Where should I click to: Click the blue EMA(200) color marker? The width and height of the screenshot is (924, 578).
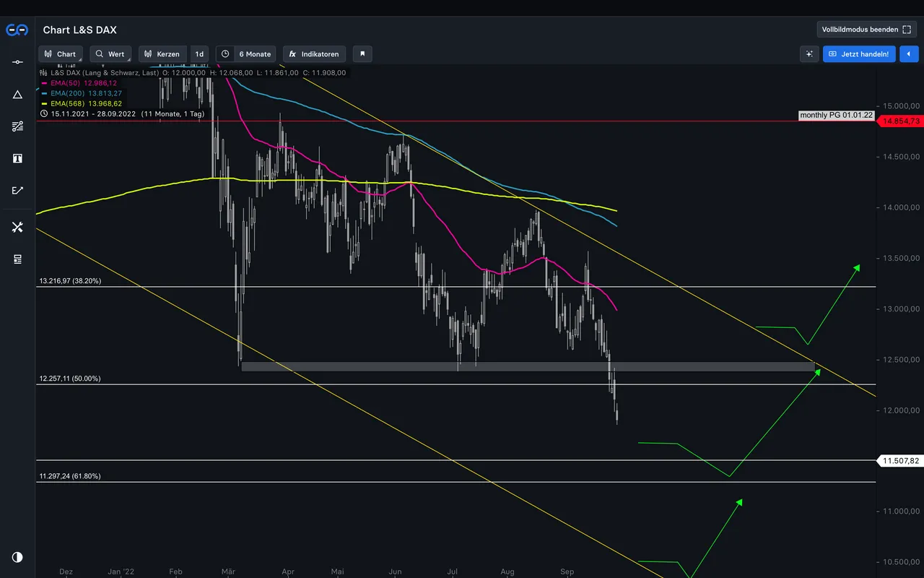point(44,93)
